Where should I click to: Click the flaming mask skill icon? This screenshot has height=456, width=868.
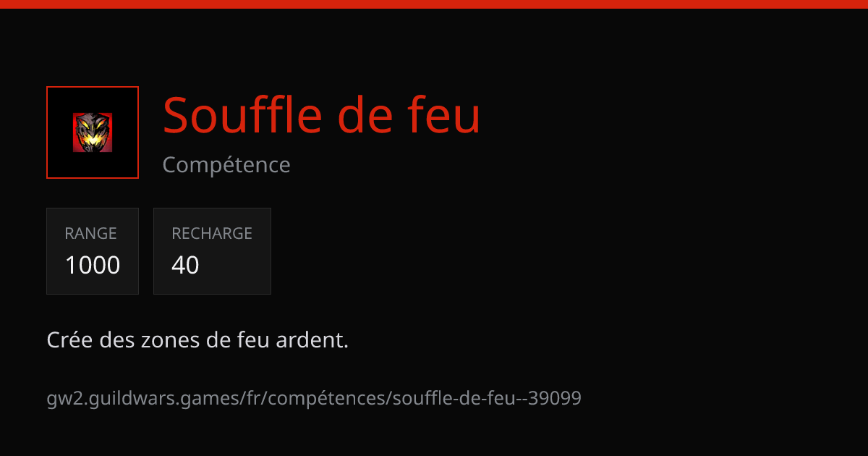93,132
